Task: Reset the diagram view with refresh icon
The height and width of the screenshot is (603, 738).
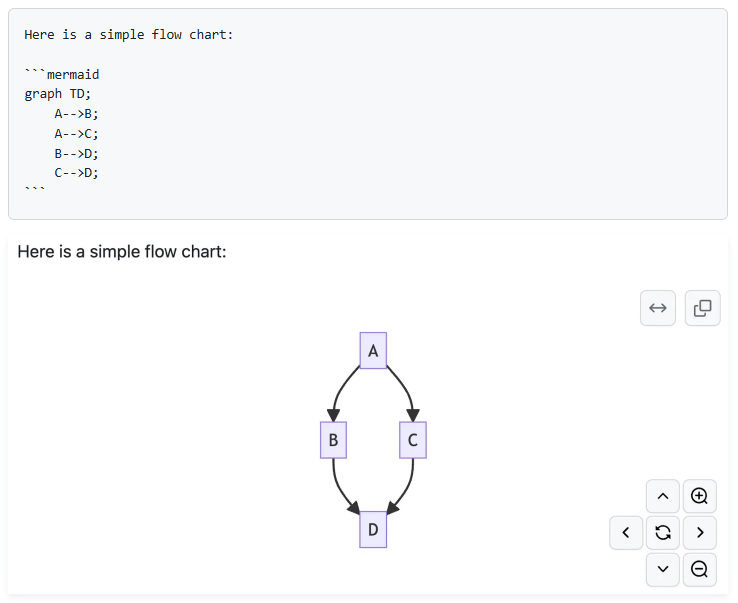Action: (x=662, y=532)
